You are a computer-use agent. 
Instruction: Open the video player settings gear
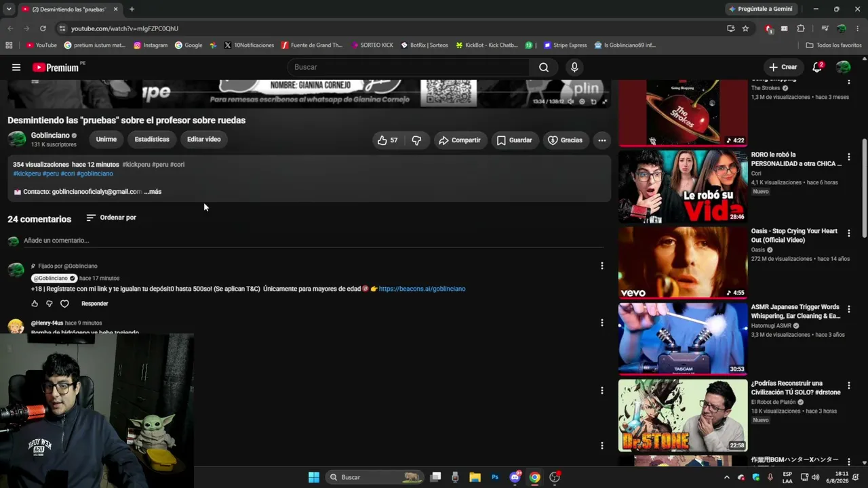[582, 102]
